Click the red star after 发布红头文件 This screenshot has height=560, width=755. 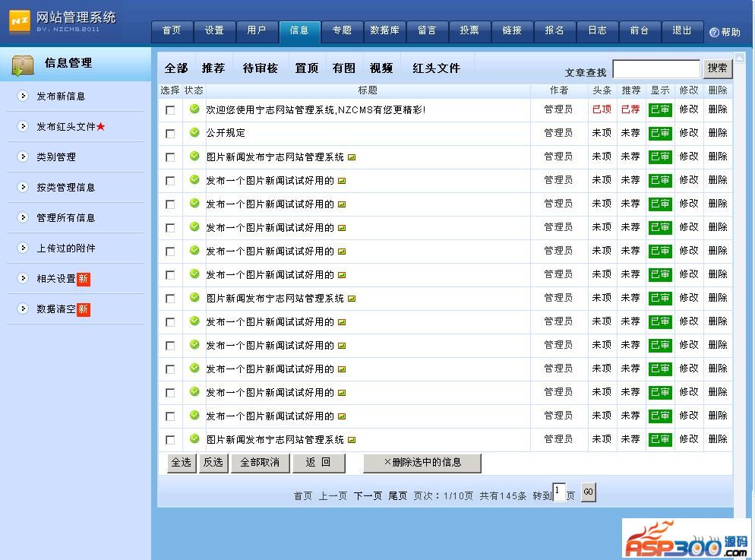(100, 126)
